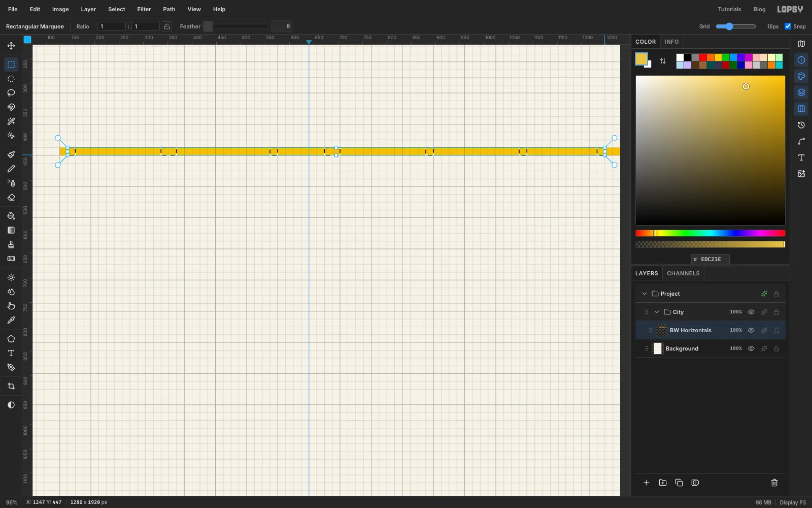Pick the red color swatch
The height and width of the screenshot is (508, 812).
pyautogui.click(x=703, y=57)
